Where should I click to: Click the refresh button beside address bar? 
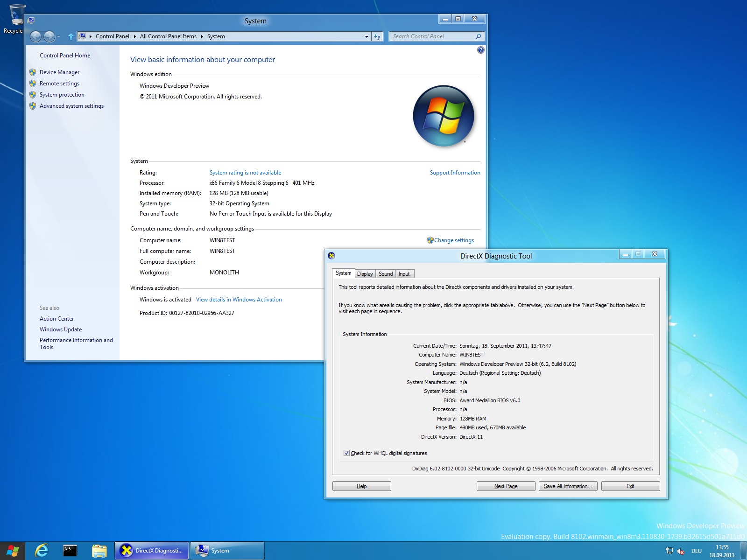click(x=377, y=36)
